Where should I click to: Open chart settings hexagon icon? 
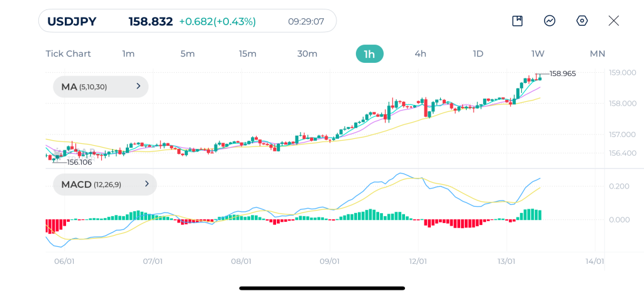click(582, 21)
